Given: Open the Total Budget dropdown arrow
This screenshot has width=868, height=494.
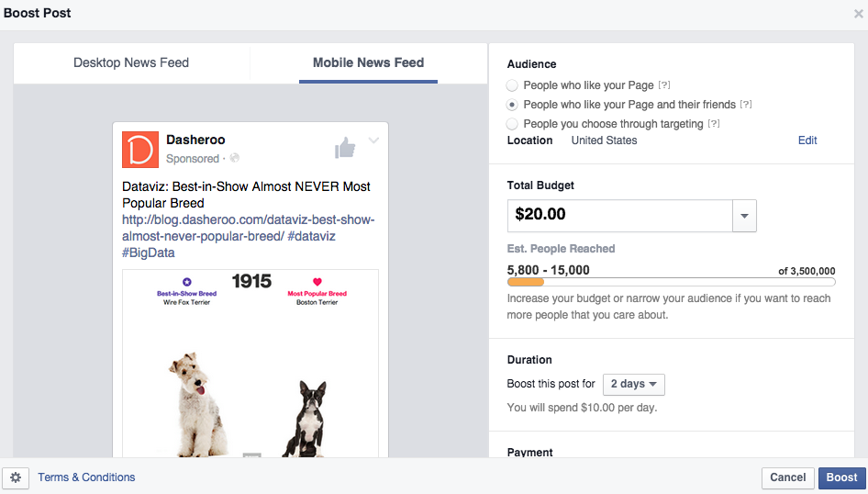Looking at the screenshot, I should (x=744, y=216).
